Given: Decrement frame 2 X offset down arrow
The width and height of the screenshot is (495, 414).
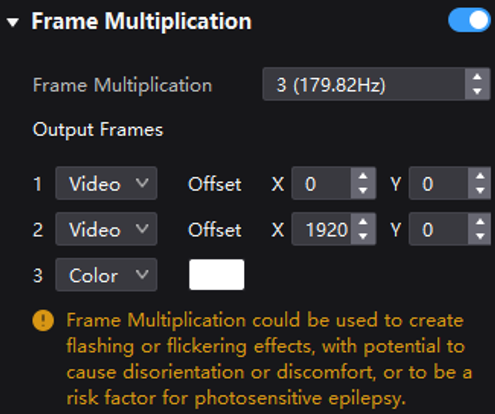Looking at the screenshot, I should 363,236.
